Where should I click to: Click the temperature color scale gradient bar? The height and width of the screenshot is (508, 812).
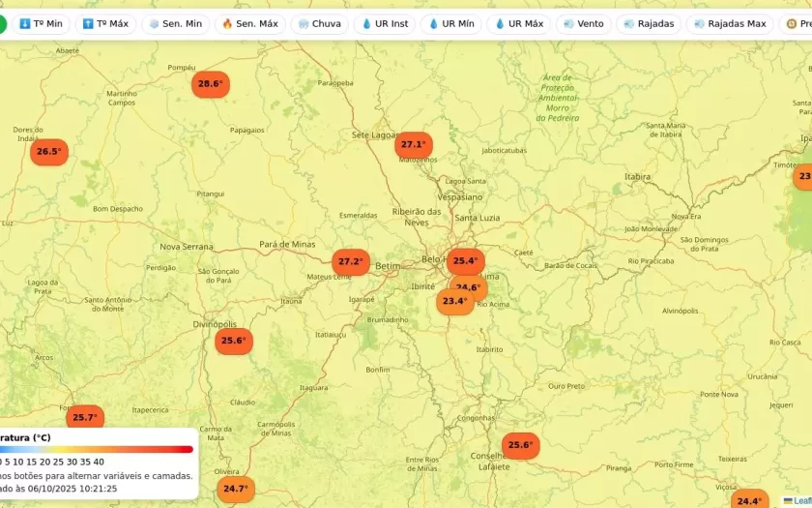click(97, 449)
